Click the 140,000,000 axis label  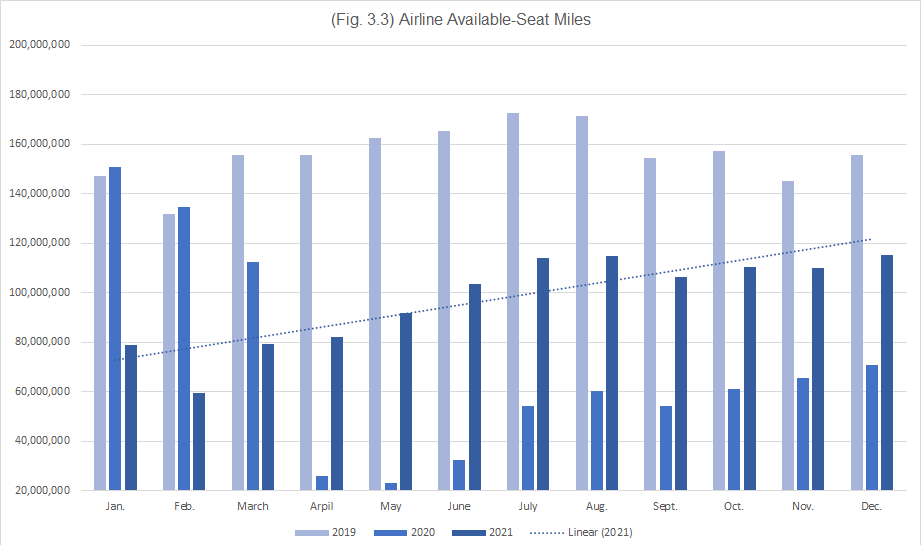pos(39,193)
